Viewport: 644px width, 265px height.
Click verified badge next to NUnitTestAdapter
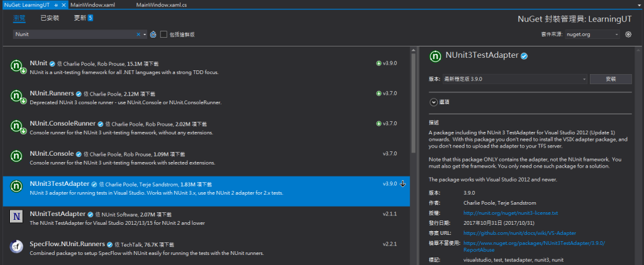(90, 215)
